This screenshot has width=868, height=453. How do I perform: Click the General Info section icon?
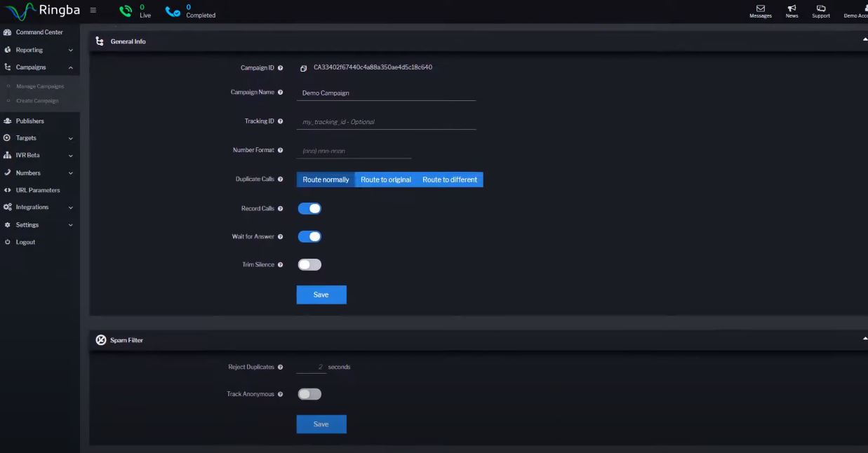tap(100, 41)
